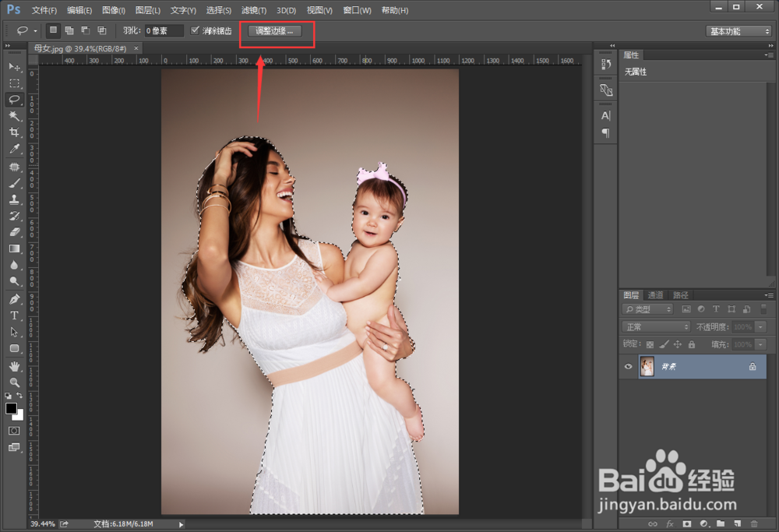The height and width of the screenshot is (532, 779).
Task: Select the Eraser tool
Action: coord(14,232)
